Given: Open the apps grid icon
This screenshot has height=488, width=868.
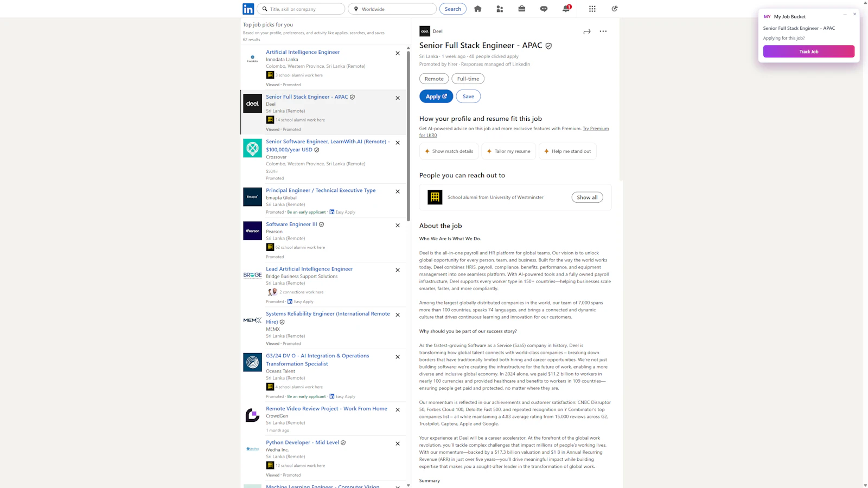Looking at the screenshot, I should click(592, 9).
